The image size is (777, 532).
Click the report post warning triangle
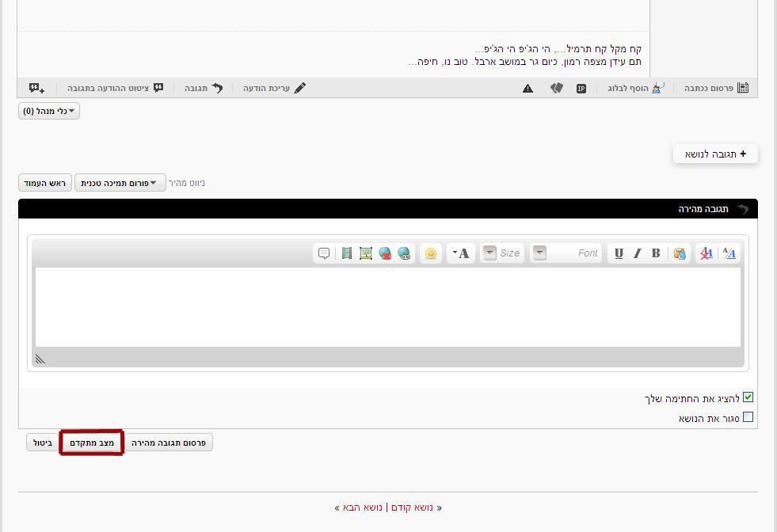point(528,88)
